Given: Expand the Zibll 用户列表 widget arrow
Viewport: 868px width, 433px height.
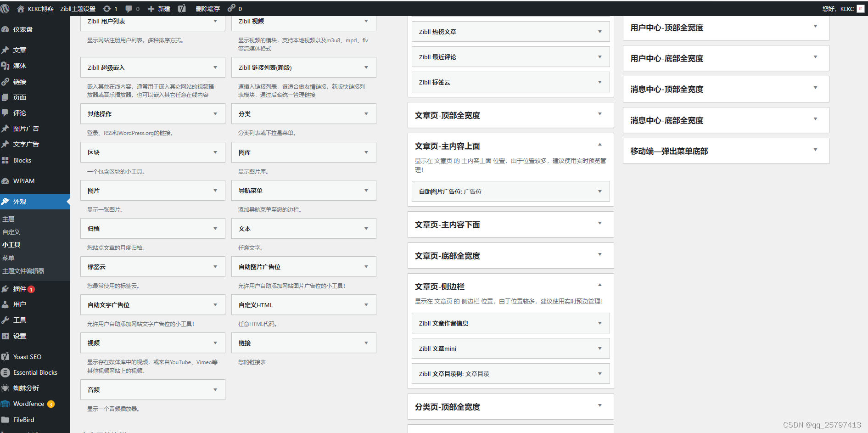Looking at the screenshot, I should coord(215,21).
